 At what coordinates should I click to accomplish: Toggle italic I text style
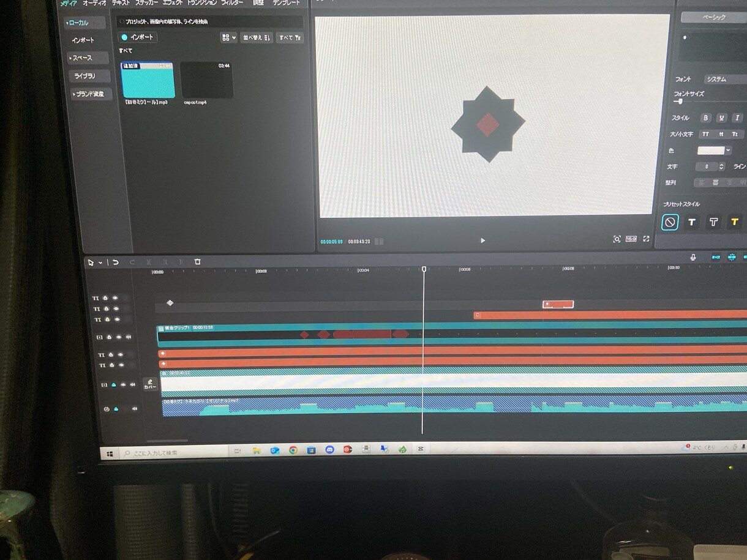coord(737,118)
